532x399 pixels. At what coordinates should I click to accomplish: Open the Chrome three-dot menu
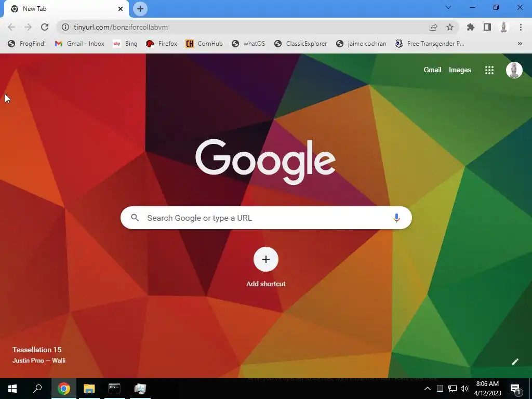pyautogui.click(x=521, y=27)
